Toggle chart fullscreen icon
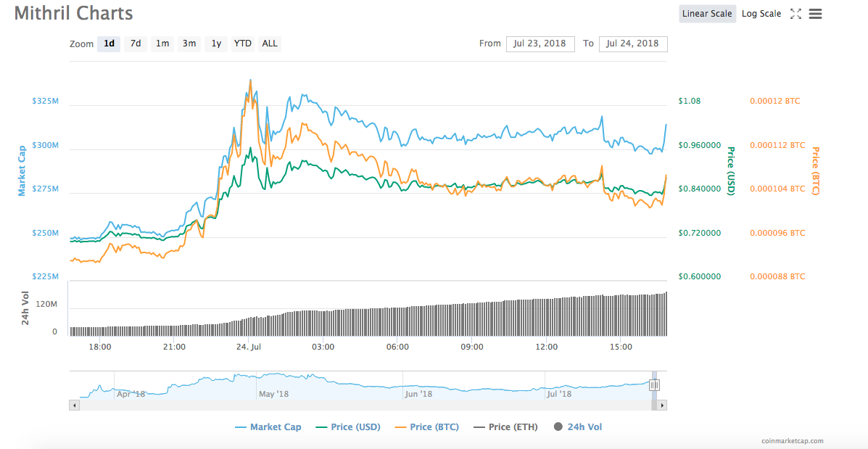 tap(795, 14)
